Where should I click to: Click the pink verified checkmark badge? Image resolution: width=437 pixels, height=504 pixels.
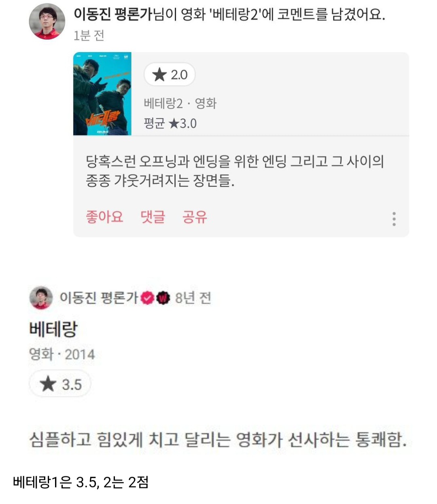147,298
